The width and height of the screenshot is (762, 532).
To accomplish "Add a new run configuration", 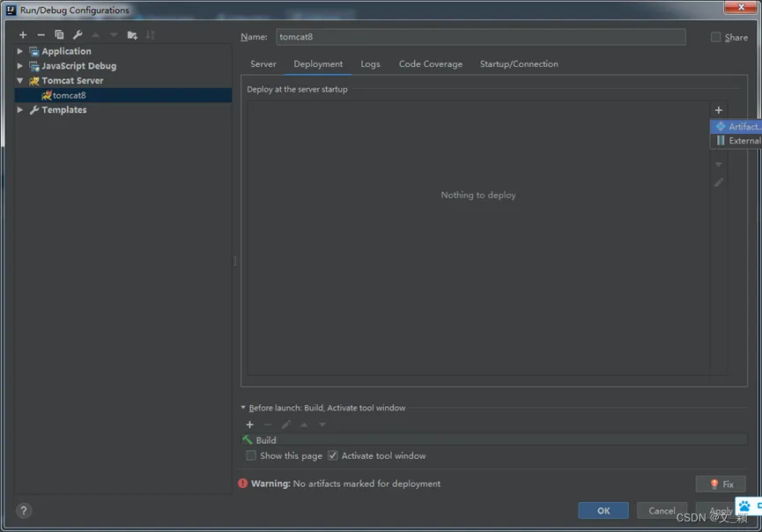I will click(x=23, y=35).
